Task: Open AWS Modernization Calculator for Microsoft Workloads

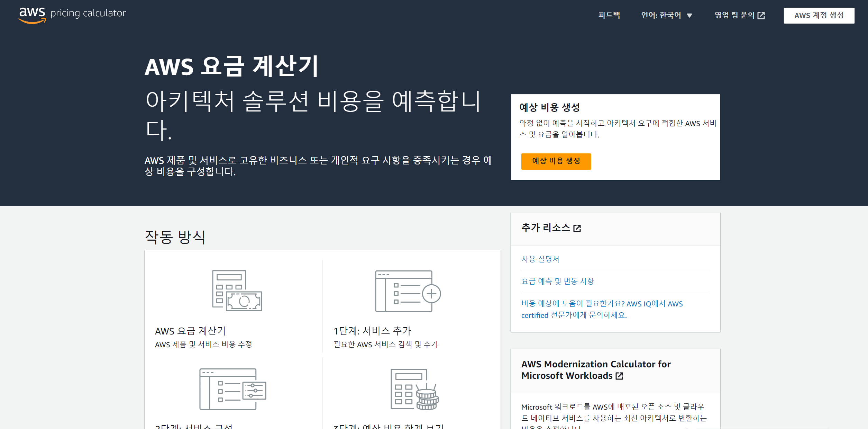Action: point(596,370)
